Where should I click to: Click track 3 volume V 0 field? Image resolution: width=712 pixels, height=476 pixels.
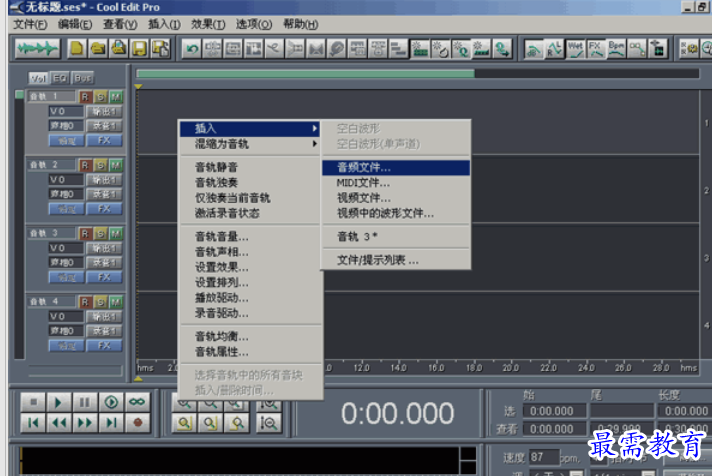point(66,248)
